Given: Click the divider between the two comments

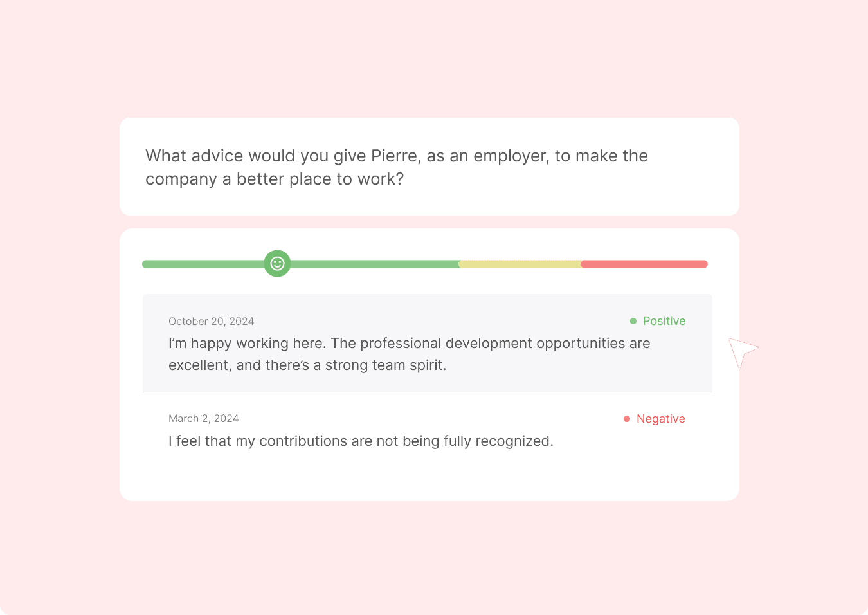Looking at the screenshot, I should coord(427,392).
